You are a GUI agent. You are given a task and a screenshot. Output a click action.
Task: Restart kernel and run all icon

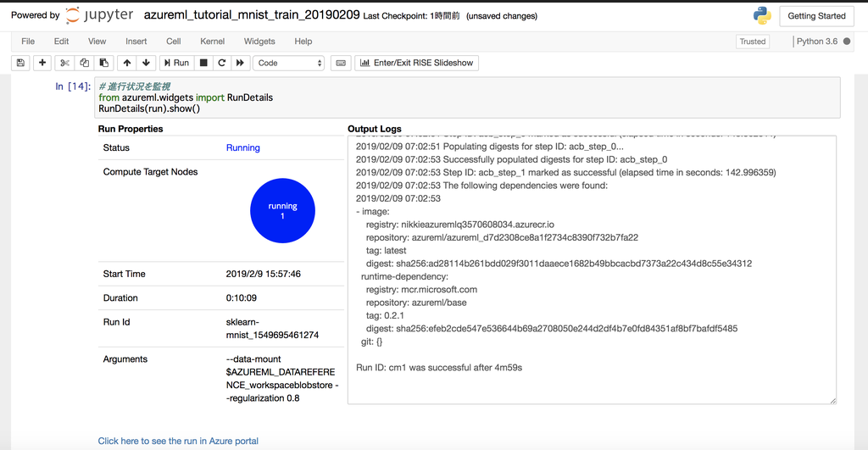240,63
